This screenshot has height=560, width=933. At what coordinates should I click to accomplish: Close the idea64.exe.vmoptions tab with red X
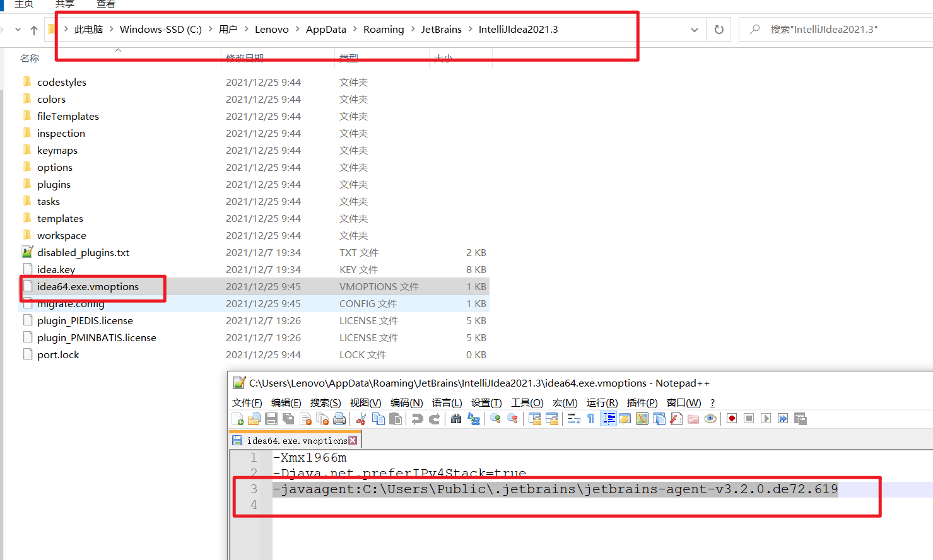click(x=353, y=440)
